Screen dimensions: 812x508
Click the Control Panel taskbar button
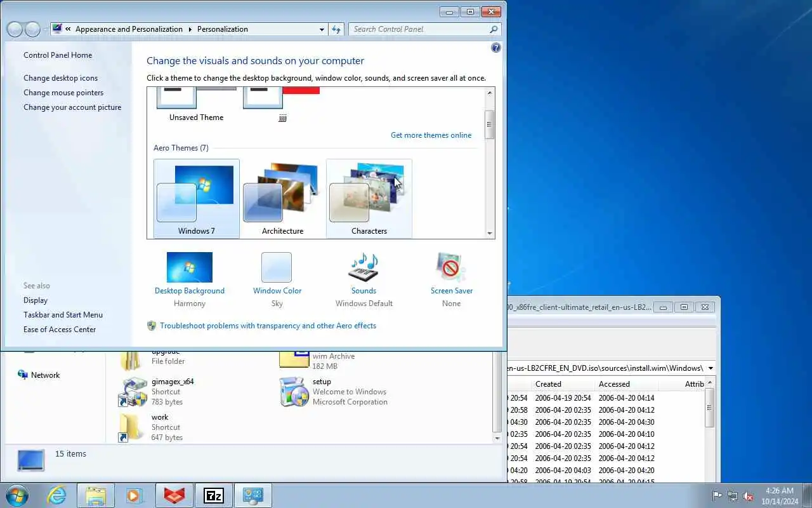[252, 495]
